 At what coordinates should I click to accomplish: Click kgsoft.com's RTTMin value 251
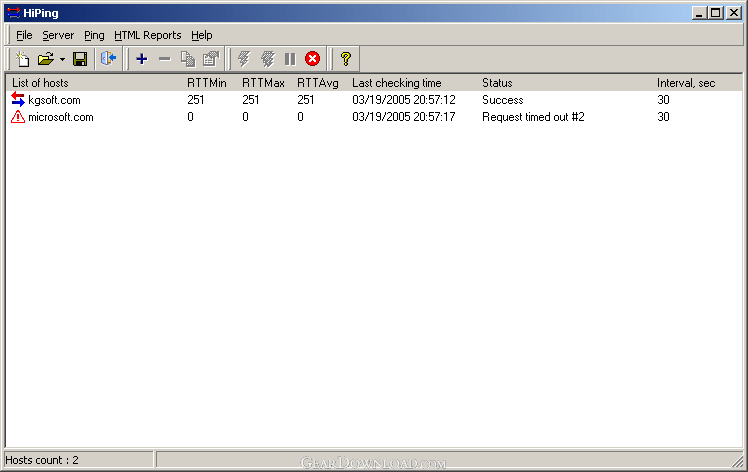(196, 100)
